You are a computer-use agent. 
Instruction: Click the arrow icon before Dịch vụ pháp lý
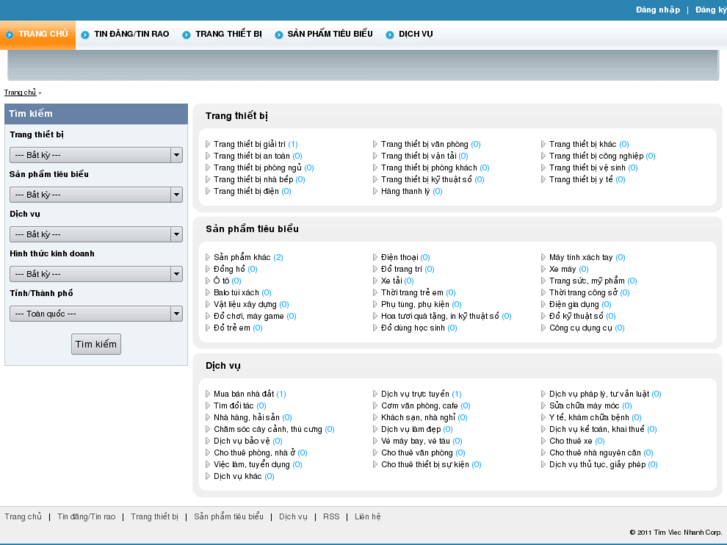(x=543, y=394)
